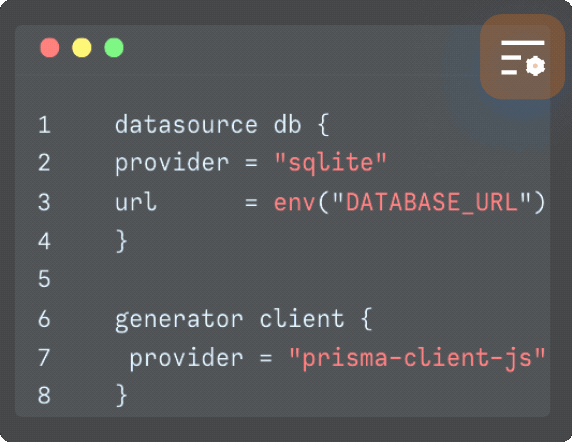Click the "prisma-client-js" string value
This screenshot has height=442, width=572.
(417, 358)
